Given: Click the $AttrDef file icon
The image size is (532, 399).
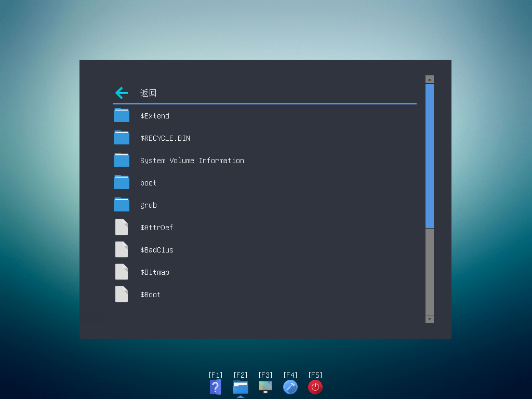Looking at the screenshot, I should (121, 227).
